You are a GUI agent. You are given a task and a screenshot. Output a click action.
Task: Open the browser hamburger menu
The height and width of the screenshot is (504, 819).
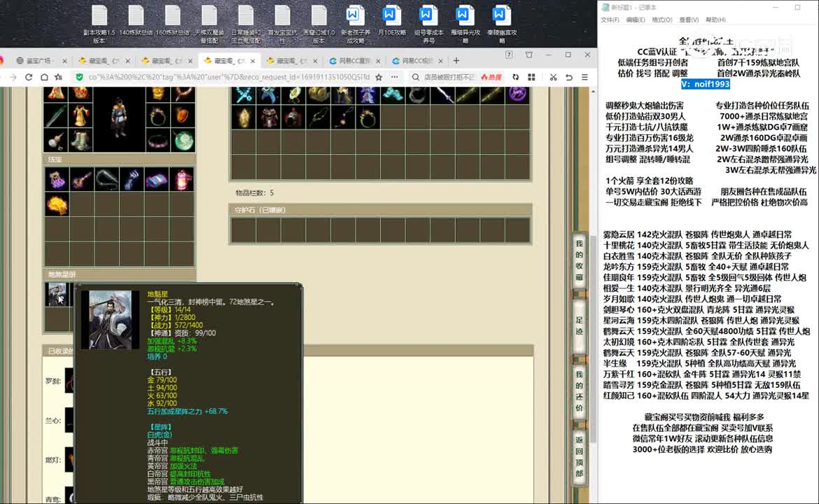(584, 77)
